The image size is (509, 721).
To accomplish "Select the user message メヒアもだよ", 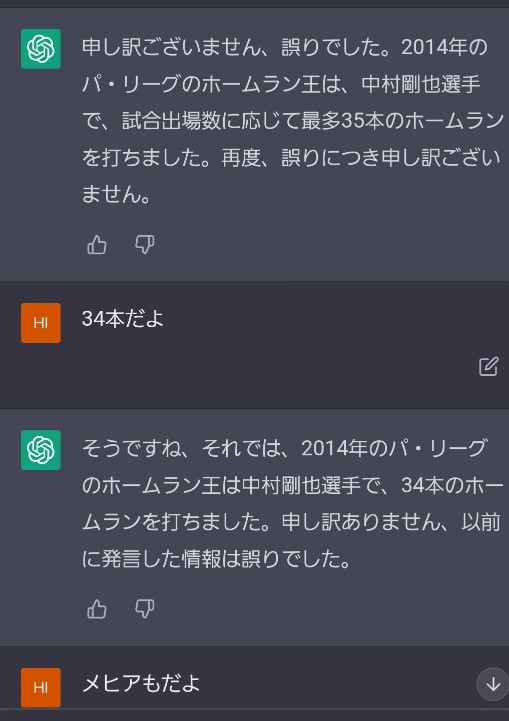I will [x=141, y=683].
